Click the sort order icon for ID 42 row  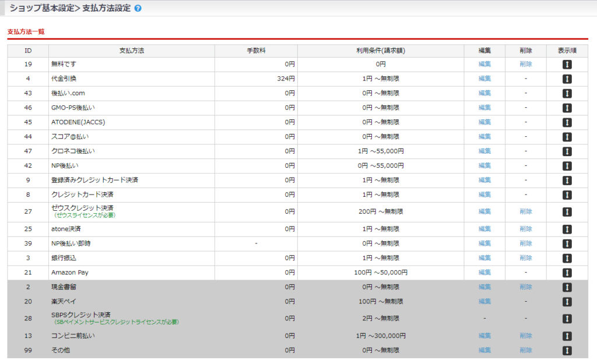coord(567,166)
